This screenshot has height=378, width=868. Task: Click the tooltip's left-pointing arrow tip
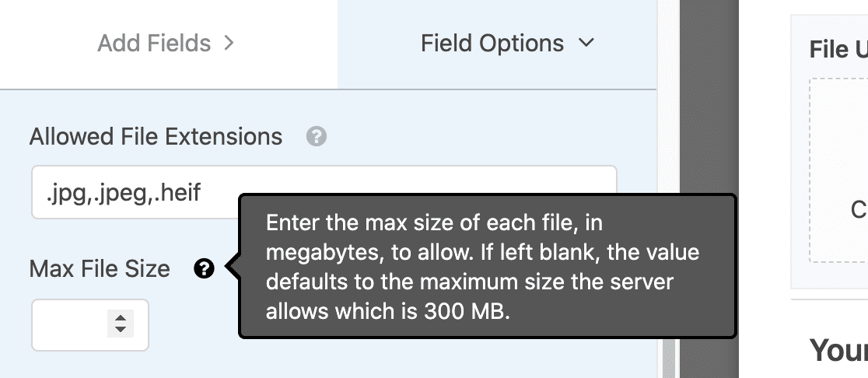pos(229,267)
